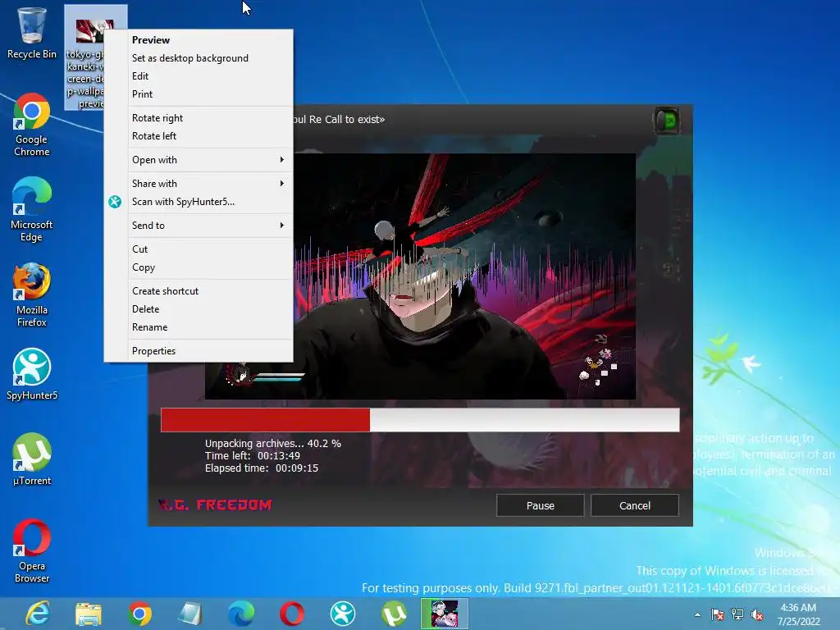
Task: Expand the Send to submenu
Action: pyautogui.click(x=199, y=226)
